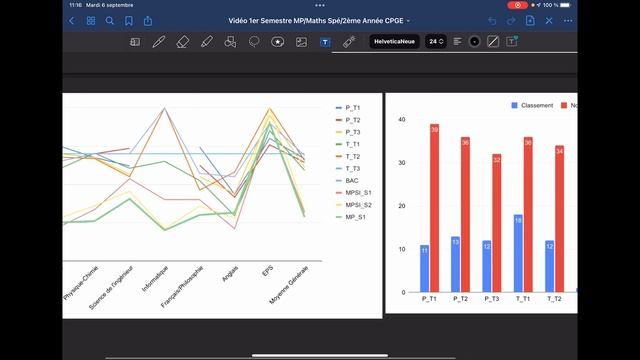Open the text box style settings
Image resolution: width=640 pixels, height=360 pixels.
[x=512, y=41]
